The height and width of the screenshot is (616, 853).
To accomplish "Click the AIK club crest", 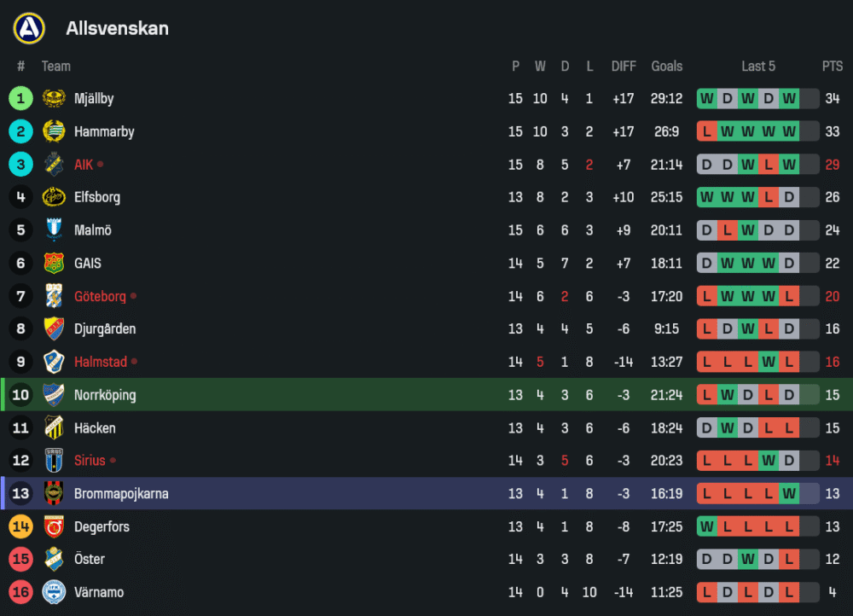I will click(x=54, y=164).
